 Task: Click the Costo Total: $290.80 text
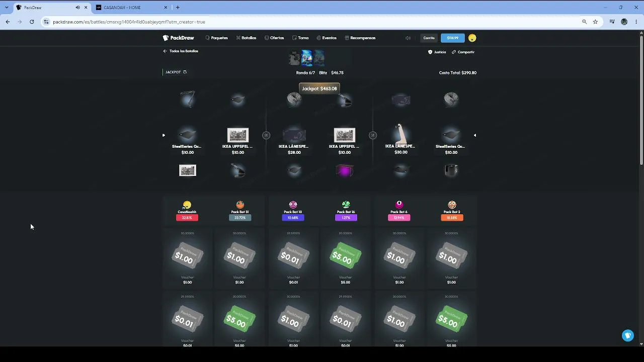click(x=458, y=73)
